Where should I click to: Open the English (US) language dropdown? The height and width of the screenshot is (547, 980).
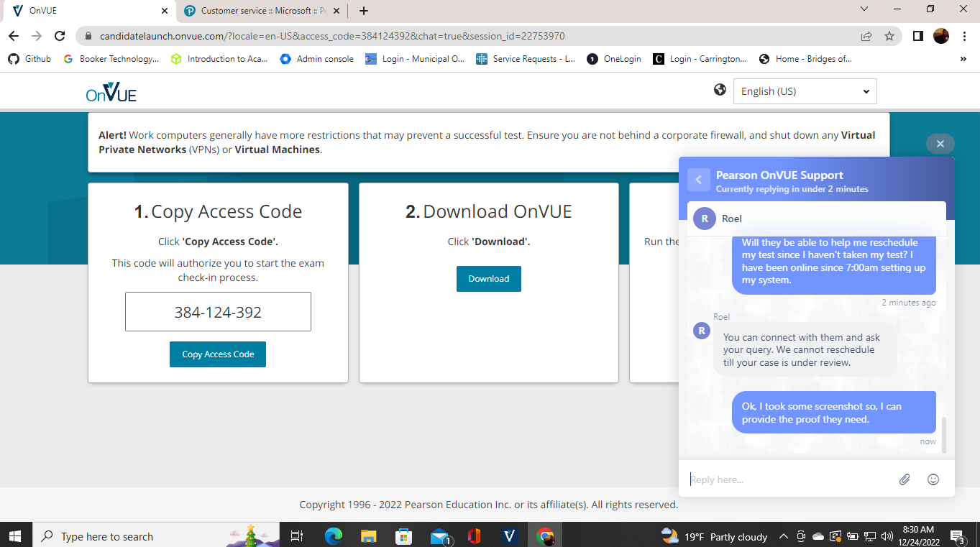click(x=805, y=91)
